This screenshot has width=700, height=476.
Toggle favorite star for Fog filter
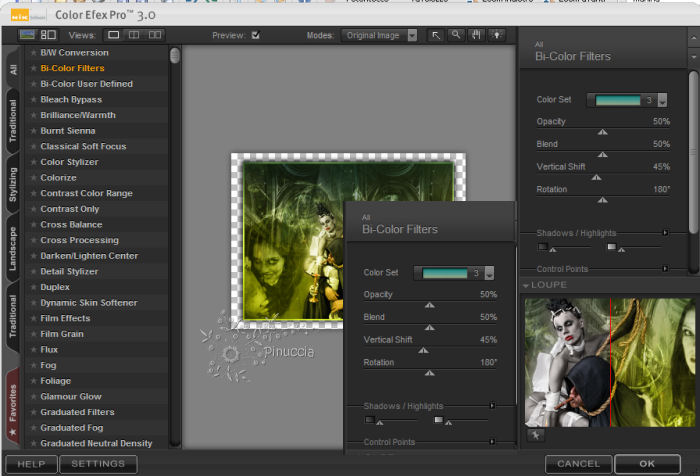click(x=33, y=365)
